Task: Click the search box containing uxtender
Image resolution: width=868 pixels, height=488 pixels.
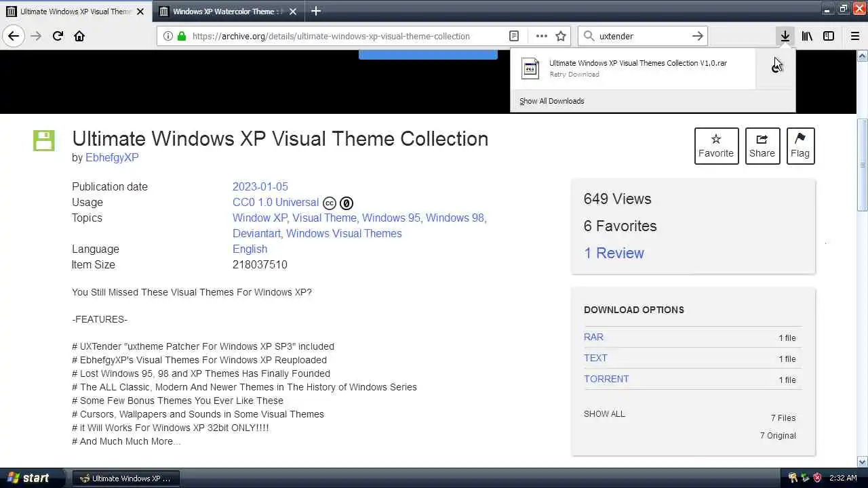Action: [642, 36]
